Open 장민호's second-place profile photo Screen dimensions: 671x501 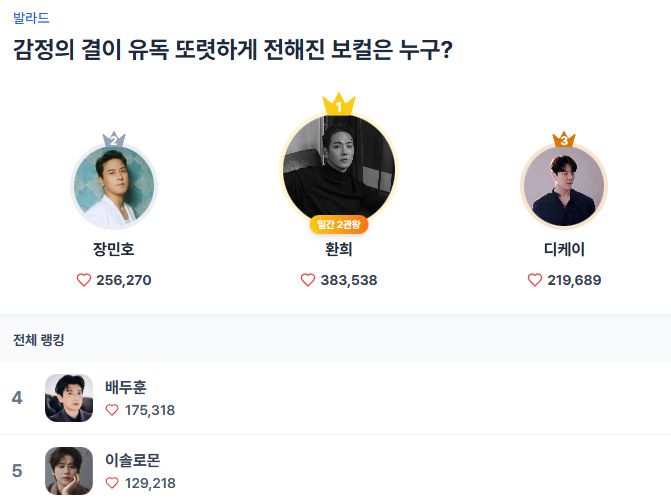113,187
